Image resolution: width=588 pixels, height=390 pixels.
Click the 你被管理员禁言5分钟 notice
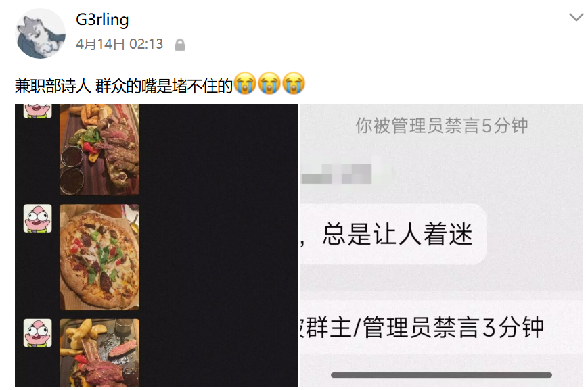point(442,126)
